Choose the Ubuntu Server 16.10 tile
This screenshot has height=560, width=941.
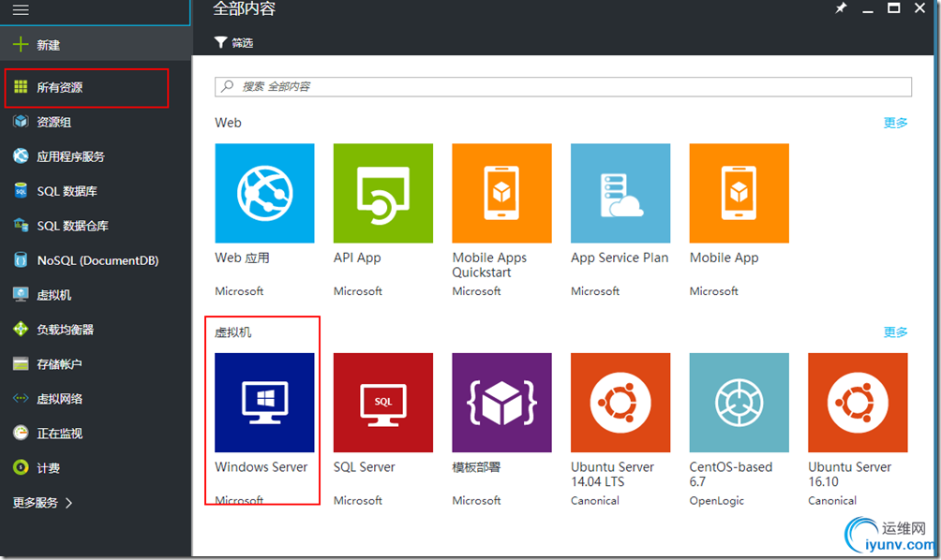(x=858, y=403)
